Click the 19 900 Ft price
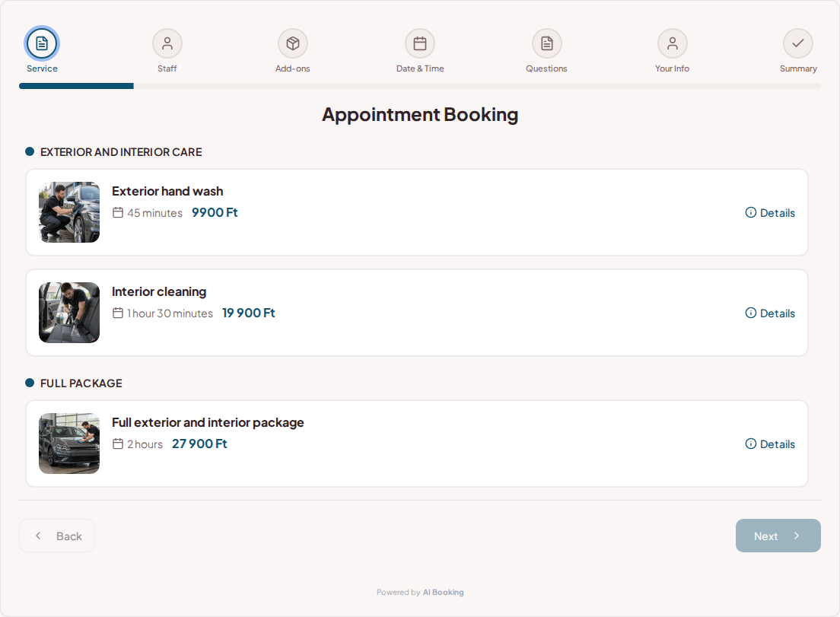Image resolution: width=840 pixels, height=617 pixels. coord(249,313)
